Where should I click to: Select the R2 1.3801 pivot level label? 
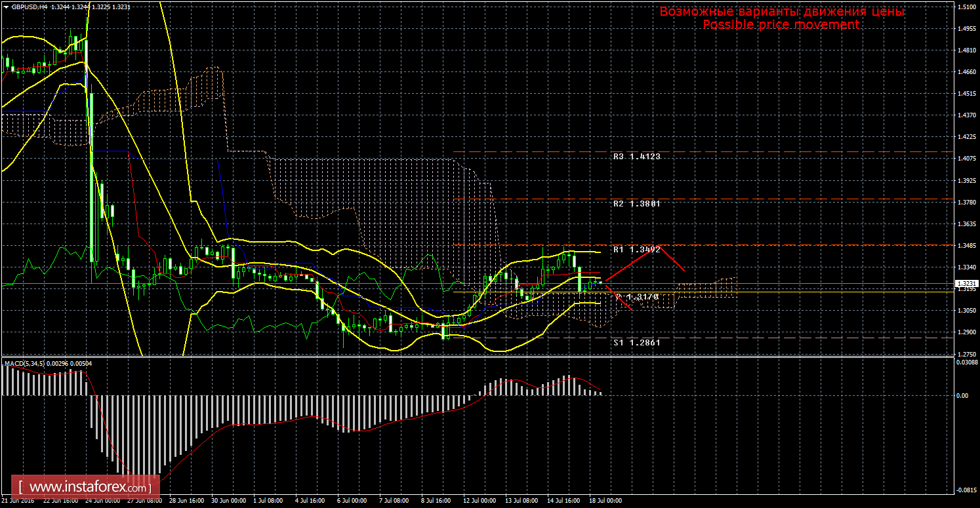coord(636,204)
